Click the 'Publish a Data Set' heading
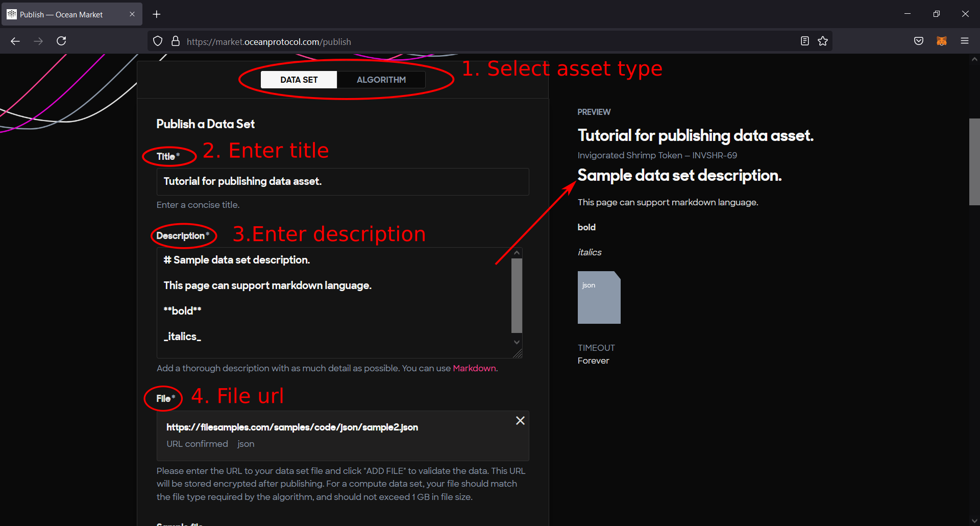Image resolution: width=980 pixels, height=526 pixels. [x=205, y=124]
